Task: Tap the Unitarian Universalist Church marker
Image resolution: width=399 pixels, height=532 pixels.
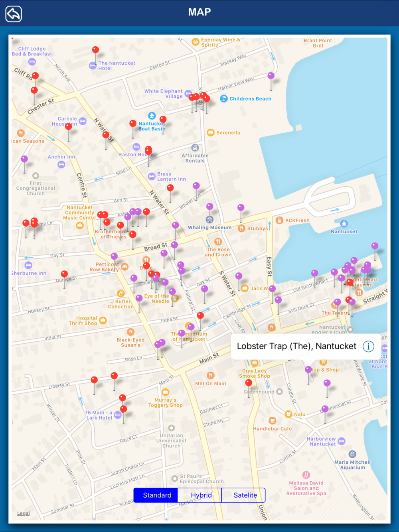Action: (x=171, y=428)
